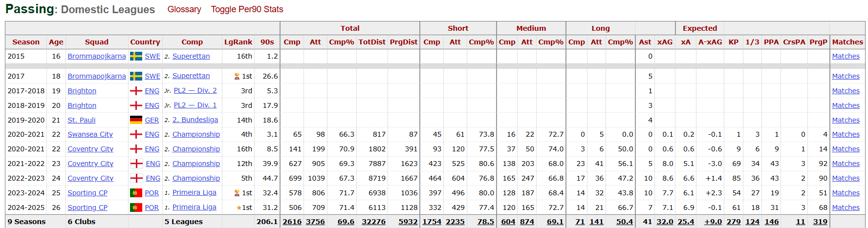This screenshot has width=868, height=228.
Task: Click the trophy icon in the 2017 Superettan row
Action: point(237,76)
